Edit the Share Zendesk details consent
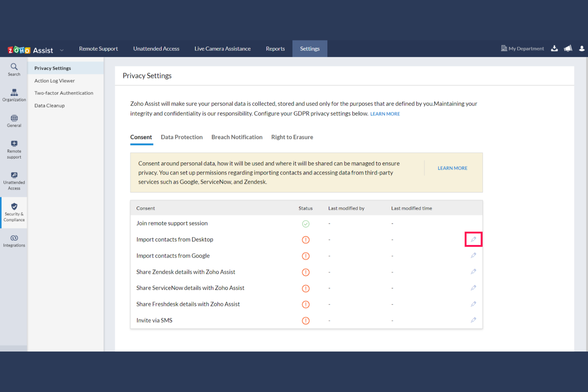 (473, 272)
